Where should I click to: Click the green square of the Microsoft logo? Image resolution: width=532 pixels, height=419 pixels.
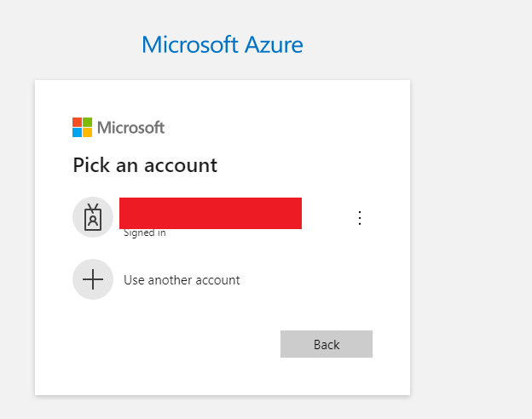pos(87,123)
